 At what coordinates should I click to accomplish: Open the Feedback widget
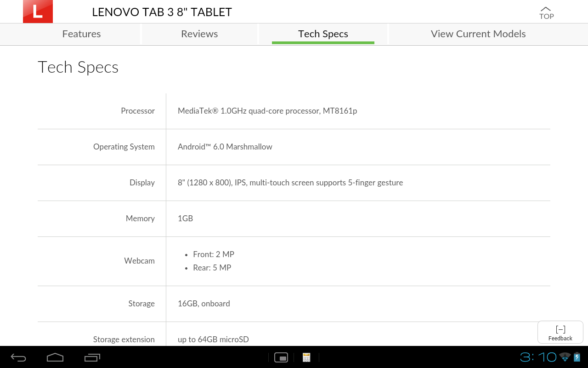click(560, 333)
